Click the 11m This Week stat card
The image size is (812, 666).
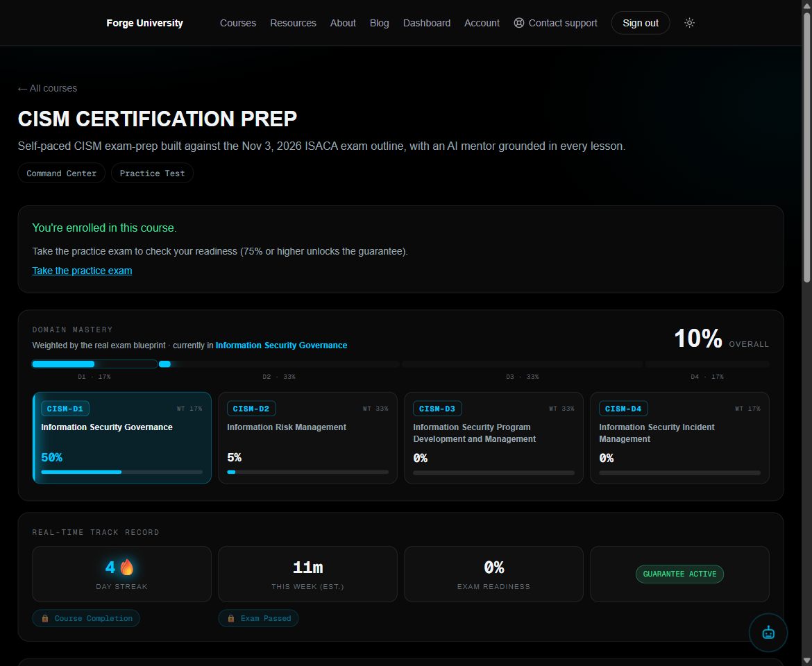tap(307, 574)
